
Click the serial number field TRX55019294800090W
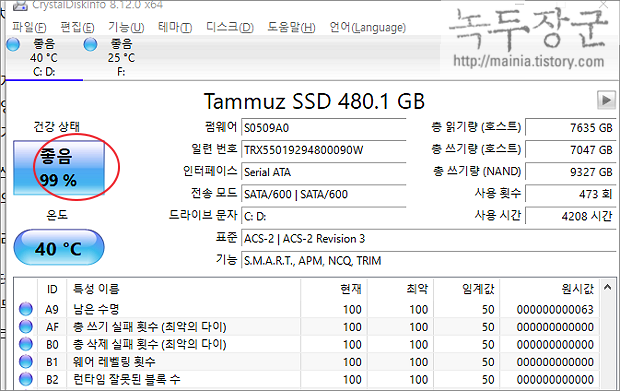click(x=323, y=150)
